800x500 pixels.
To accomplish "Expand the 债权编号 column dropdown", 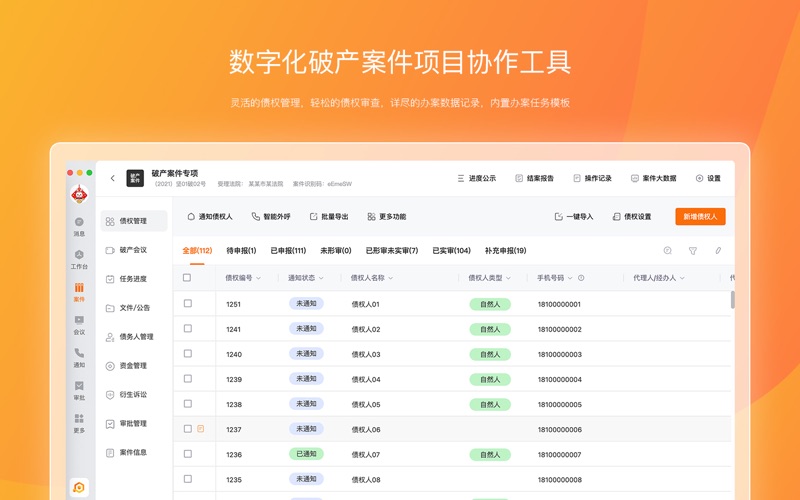I will 258,278.
